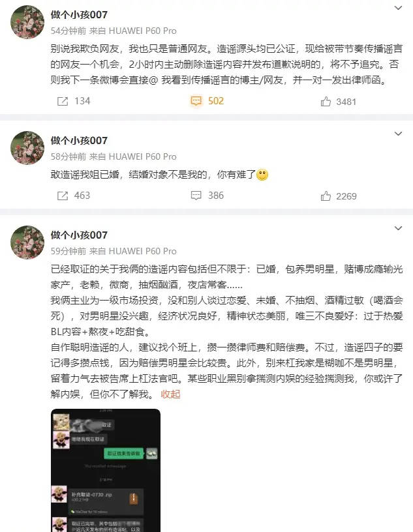Screen dimensions: 413x532
Task: Open 做个小孩007 username on third post
Action: coord(79,235)
